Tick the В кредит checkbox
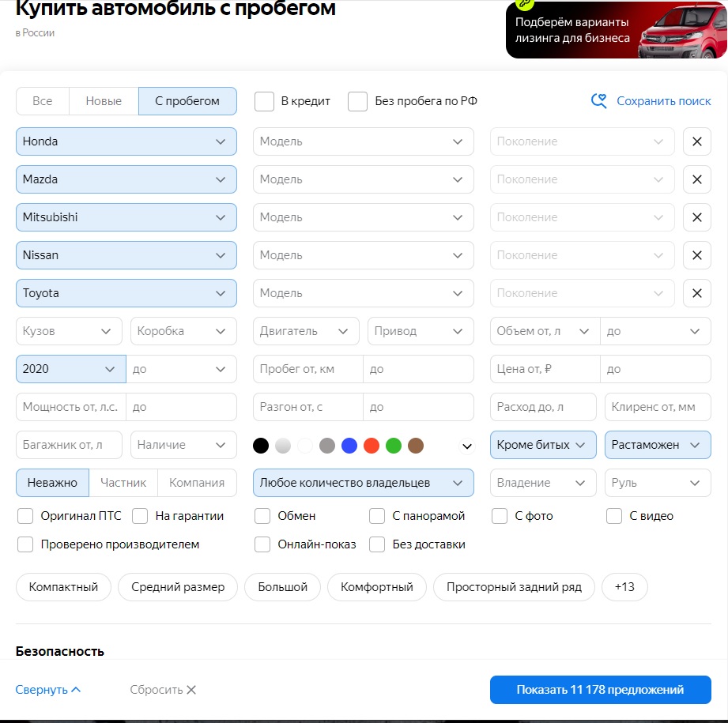This screenshot has height=723, width=728. 264,101
